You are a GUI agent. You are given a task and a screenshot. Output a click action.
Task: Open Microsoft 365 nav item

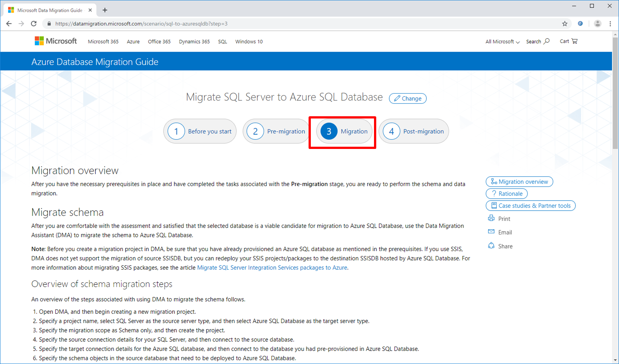(x=103, y=42)
